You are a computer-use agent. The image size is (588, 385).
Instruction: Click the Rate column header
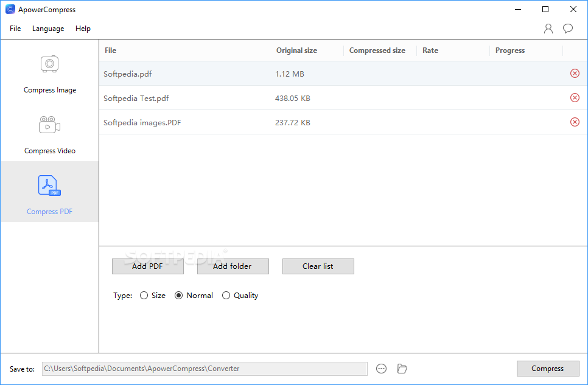[430, 50]
